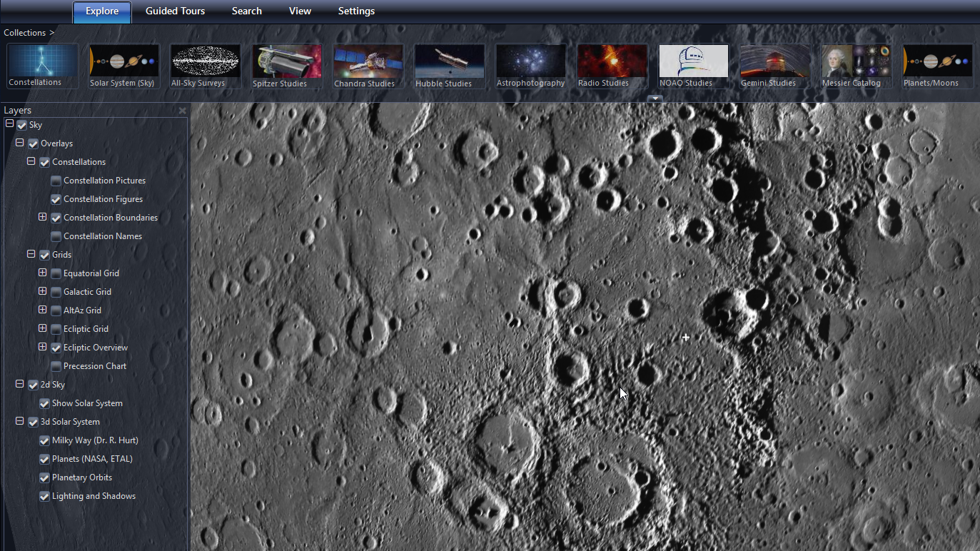Toggle Planets (NASA, ETAL) checkbox

coord(44,459)
